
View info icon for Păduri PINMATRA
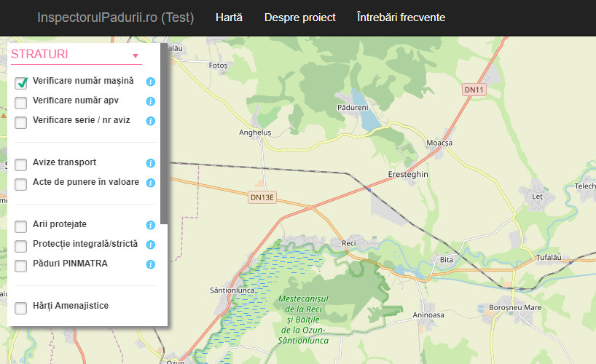click(150, 265)
